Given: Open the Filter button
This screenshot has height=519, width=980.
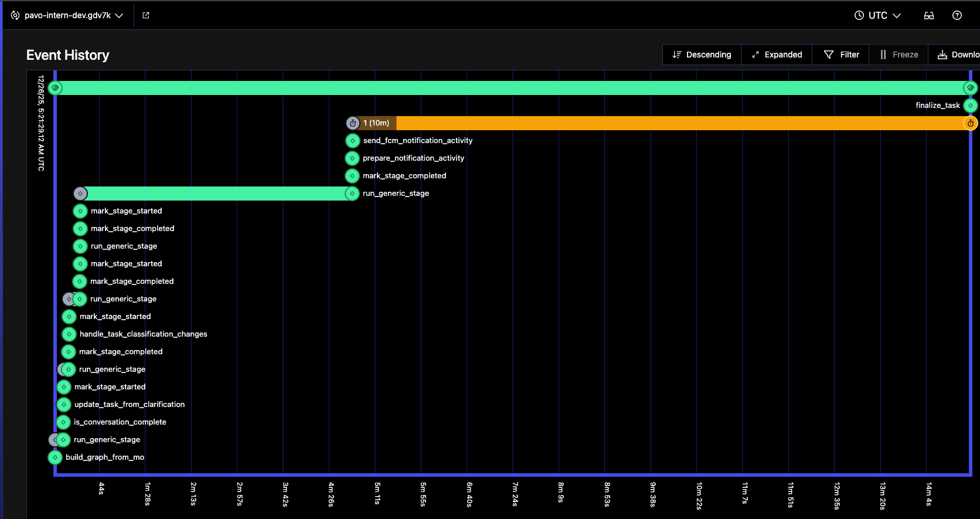Looking at the screenshot, I should pos(841,55).
